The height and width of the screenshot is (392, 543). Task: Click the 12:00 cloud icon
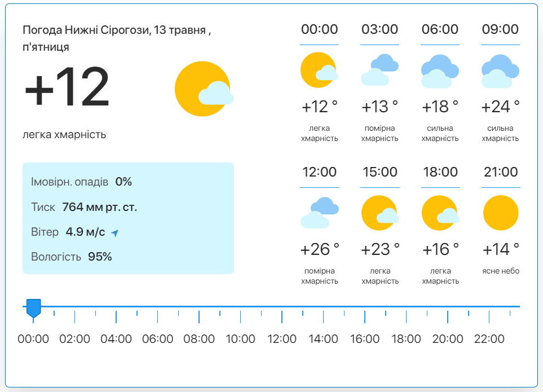click(x=320, y=213)
